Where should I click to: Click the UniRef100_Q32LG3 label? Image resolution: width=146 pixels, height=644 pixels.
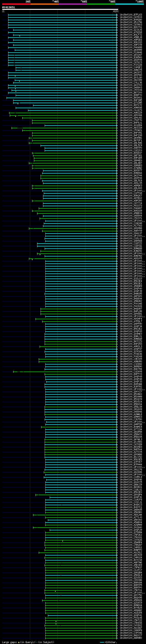pos(131,278)
